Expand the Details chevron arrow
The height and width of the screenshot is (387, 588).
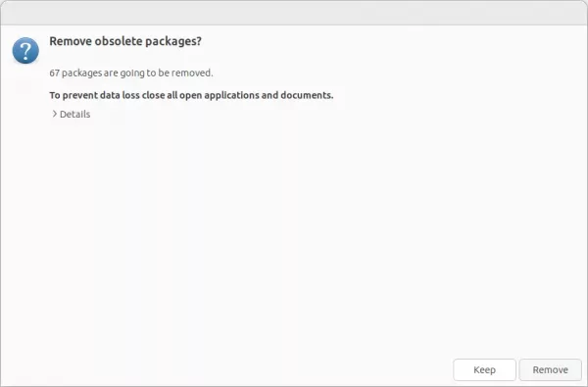pyautogui.click(x=55, y=114)
